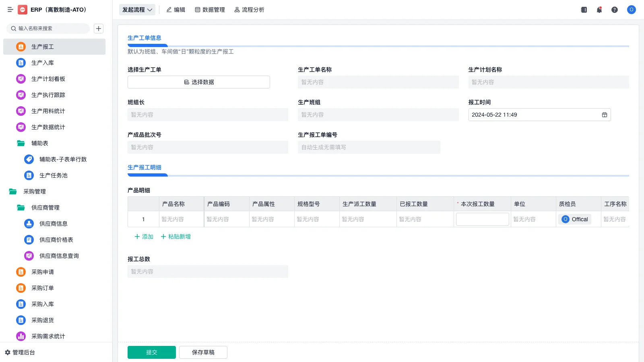Open the notification bell with red badge
The image size is (644, 362).
coord(599,10)
